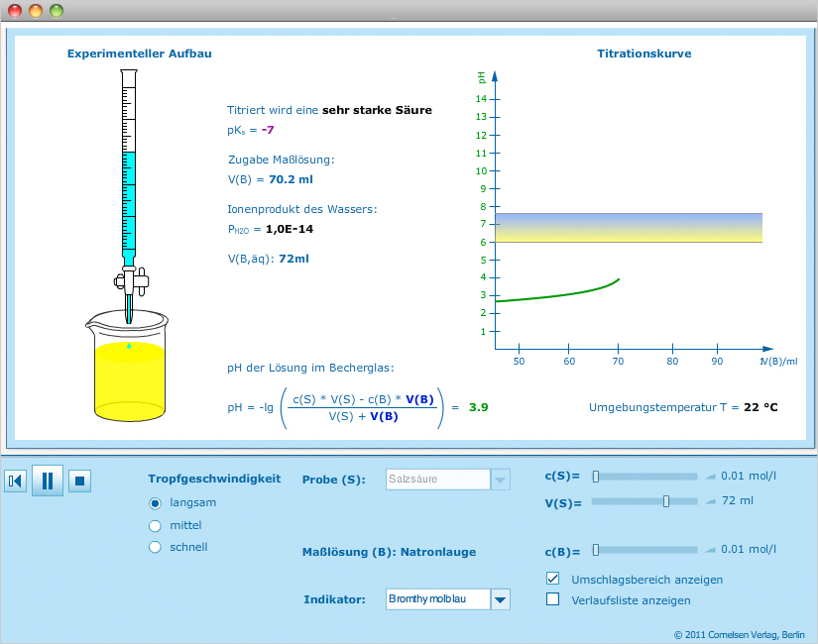Pause the titration animation
Screen dimensions: 818x644
(47, 482)
